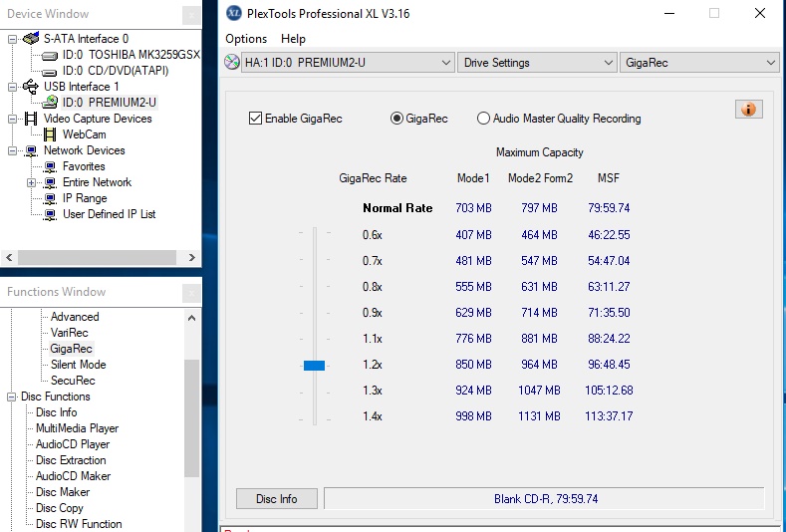The image size is (786, 532).
Task: Select WebCam in device tree
Action: pos(85,134)
